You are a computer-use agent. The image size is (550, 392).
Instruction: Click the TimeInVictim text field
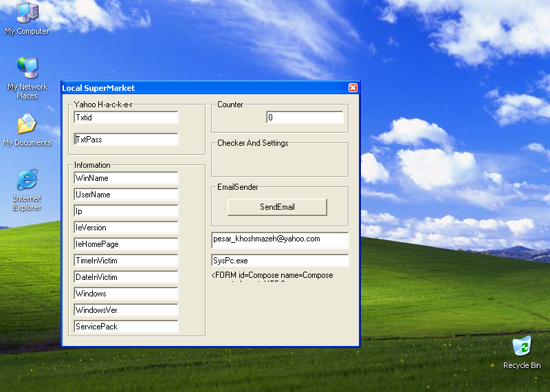(126, 261)
